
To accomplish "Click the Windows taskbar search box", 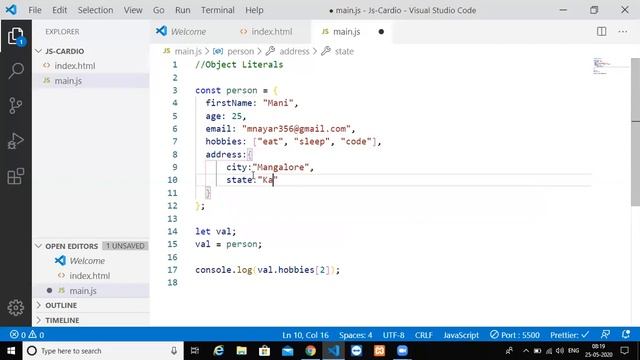I will tap(104, 351).
